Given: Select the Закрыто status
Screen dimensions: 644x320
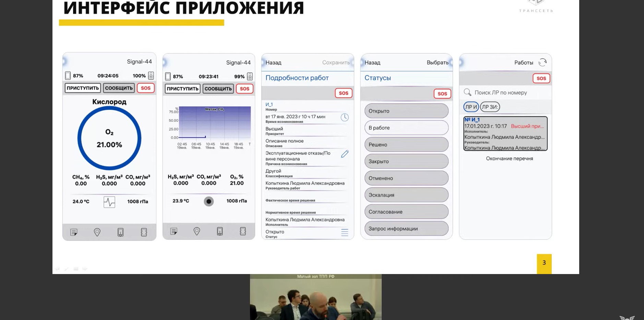Looking at the screenshot, I should point(406,162).
